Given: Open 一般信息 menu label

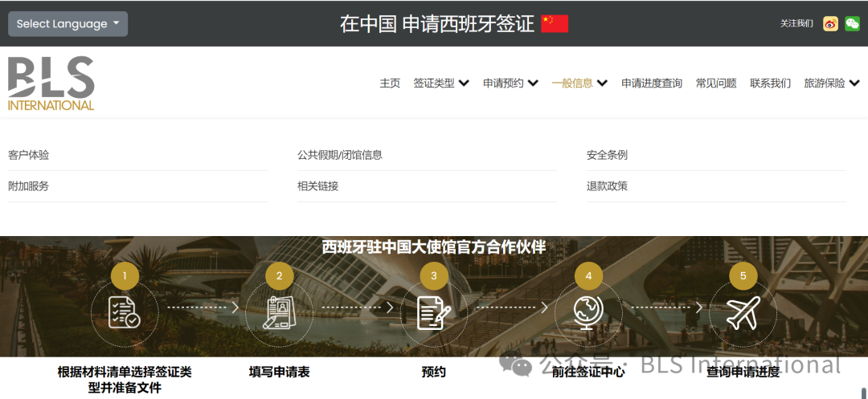Looking at the screenshot, I should pos(572,83).
